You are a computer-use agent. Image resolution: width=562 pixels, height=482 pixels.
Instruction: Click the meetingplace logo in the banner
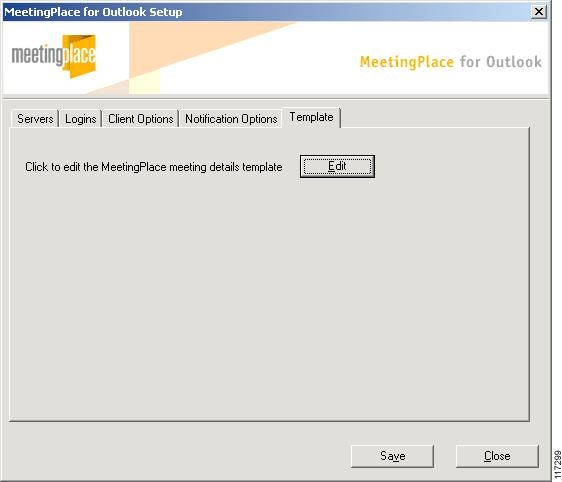(54, 56)
